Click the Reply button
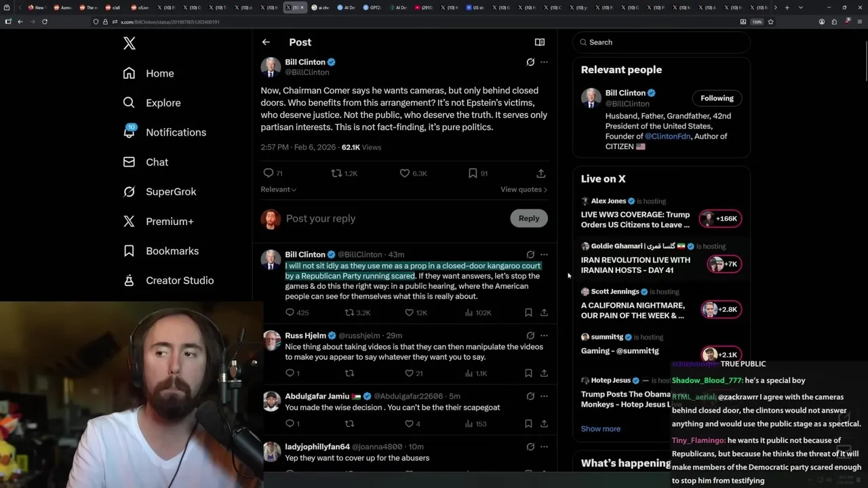Image resolution: width=868 pixels, height=488 pixels. pos(529,218)
